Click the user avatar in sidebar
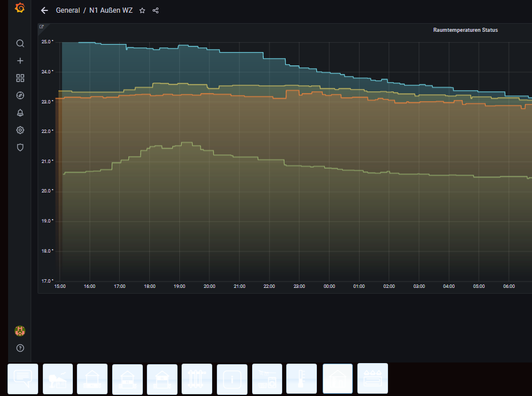Viewport: 532px width, 396px height. [20, 331]
